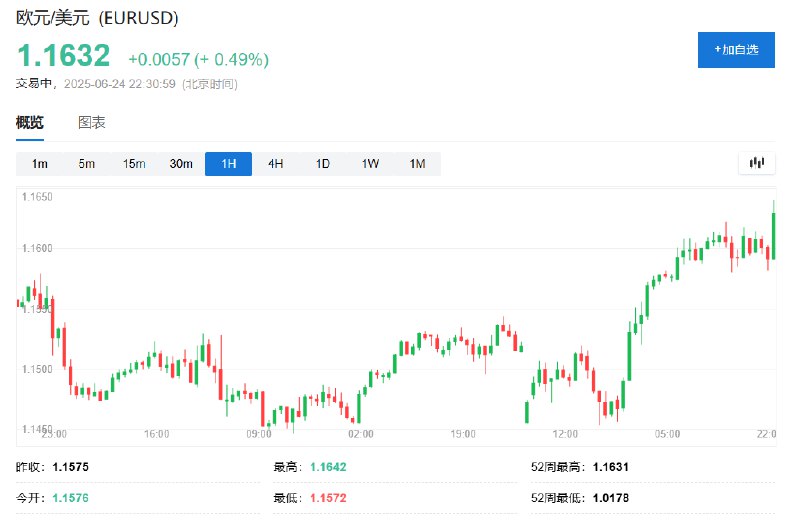The width and height of the screenshot is (800, 524).
Task: Click the 52周最低 value 1.0178
Action: 610,497
